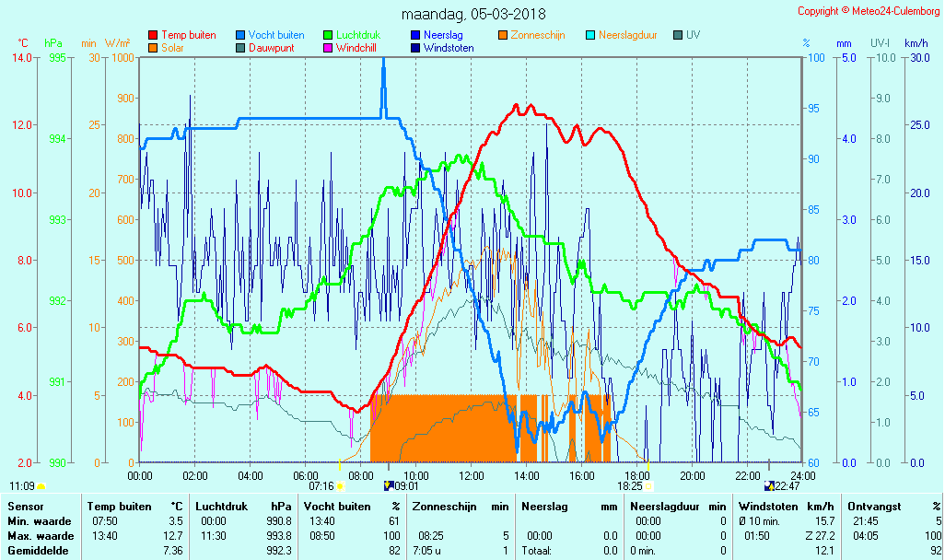Click the sunrise icon next to 07:16
Viewport: 945px width, 560px height.
339,485
